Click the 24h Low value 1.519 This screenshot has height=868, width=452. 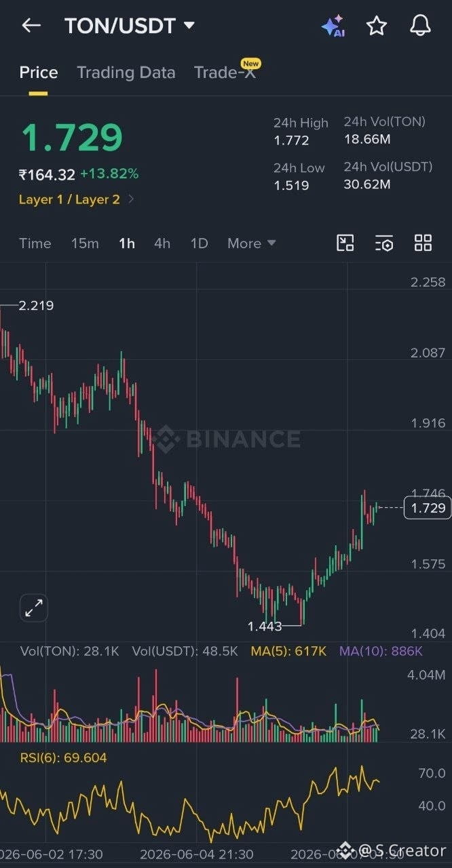pyautogui.click(x=291, y=185)
